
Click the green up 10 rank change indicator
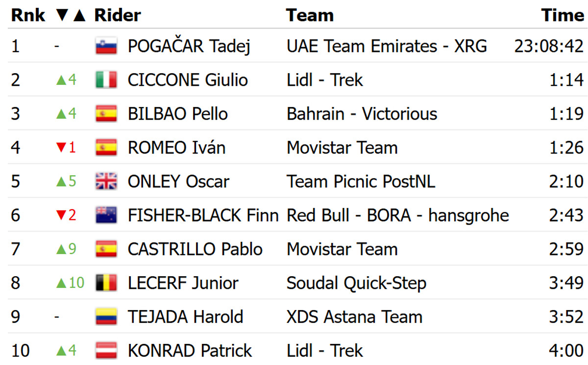[71, 283]
